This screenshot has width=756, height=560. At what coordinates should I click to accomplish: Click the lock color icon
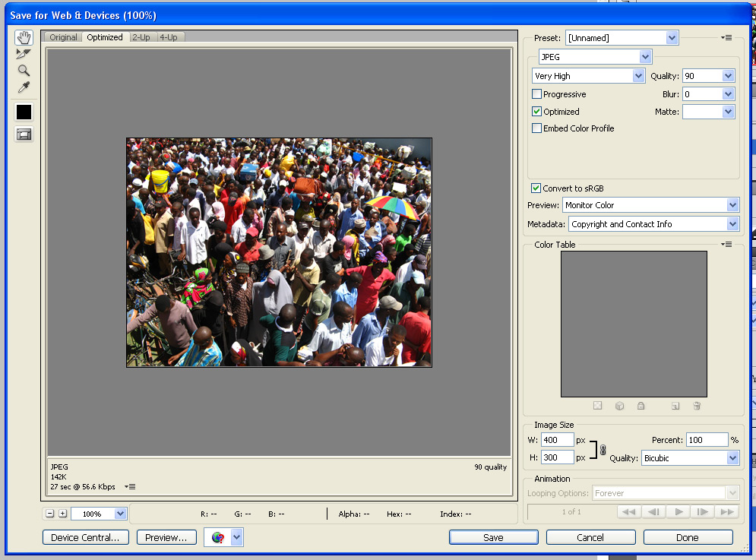pyautogui.click(x=641, y=406)
